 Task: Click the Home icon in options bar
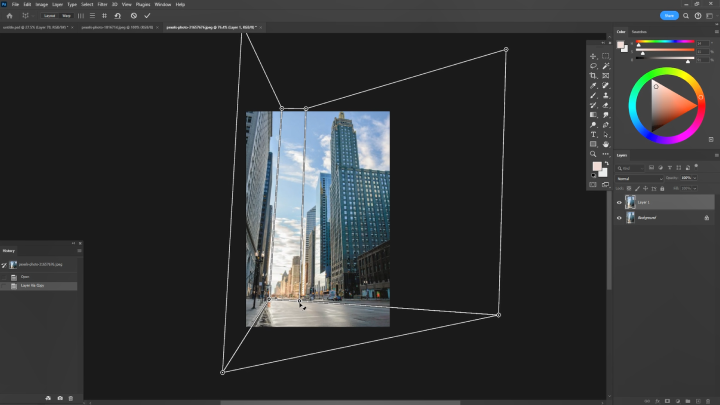(9, 16)
